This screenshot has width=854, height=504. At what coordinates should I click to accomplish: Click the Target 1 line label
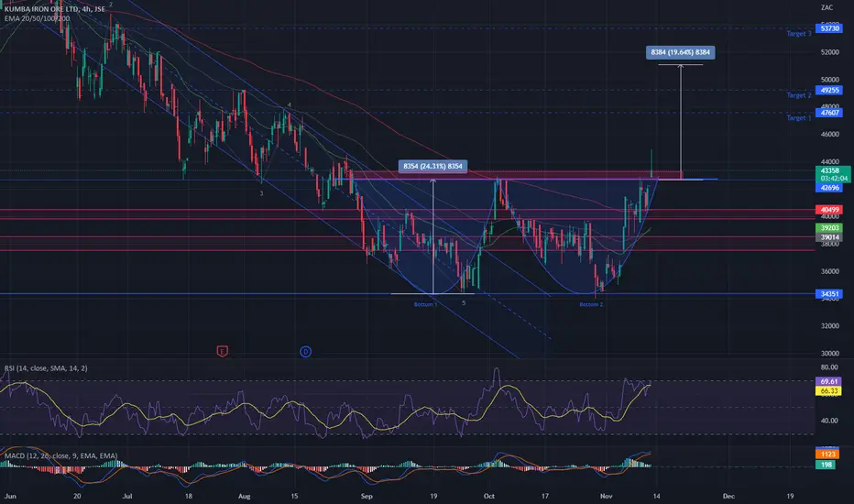(x=798, y=117)
